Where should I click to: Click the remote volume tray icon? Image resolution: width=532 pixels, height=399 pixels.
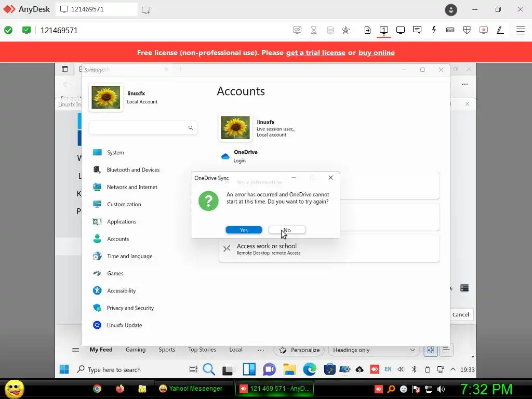point(401,369)
